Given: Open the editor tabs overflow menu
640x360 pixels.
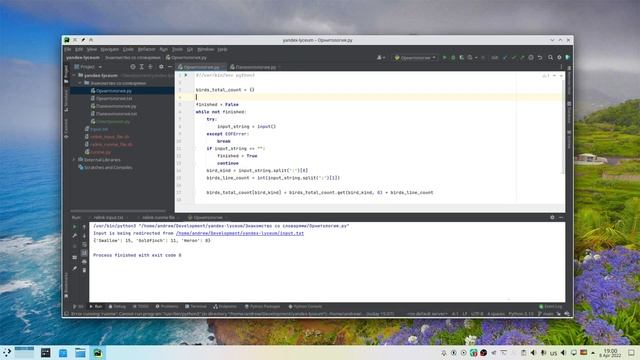Looking at the screenshot, I should point(561,67).
